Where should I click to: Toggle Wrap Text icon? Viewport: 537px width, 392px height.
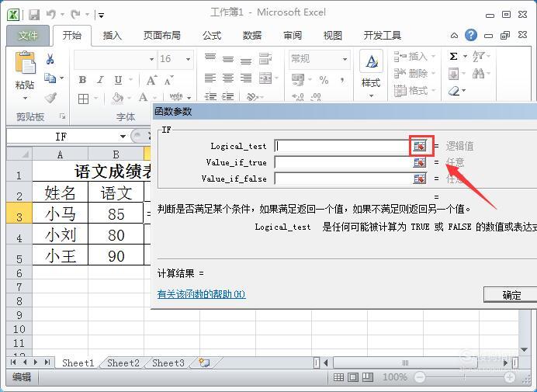(265, 58)
